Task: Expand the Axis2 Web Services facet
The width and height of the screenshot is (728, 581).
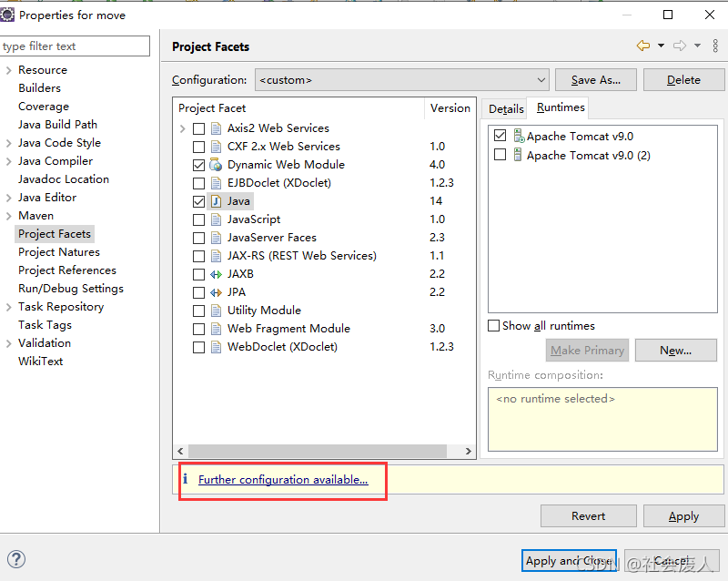Action: tap(183, 128)
